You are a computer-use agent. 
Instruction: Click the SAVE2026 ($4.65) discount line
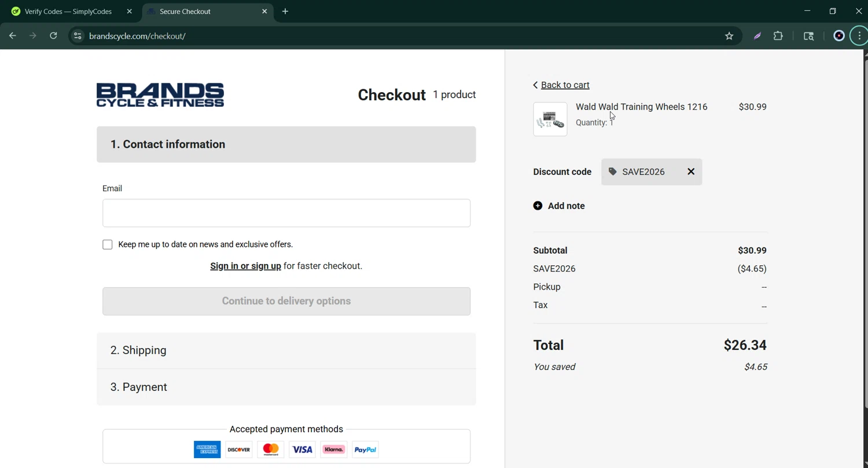(x=650, y=269)
